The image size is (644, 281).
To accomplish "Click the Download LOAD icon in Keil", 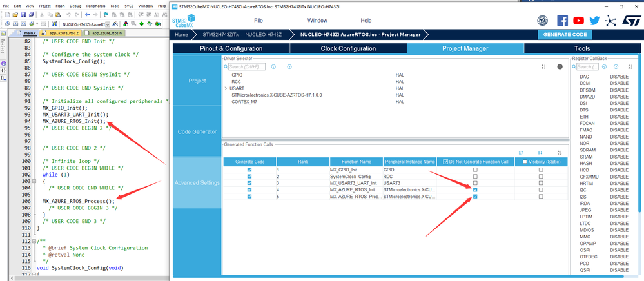I will click(56, 24).
